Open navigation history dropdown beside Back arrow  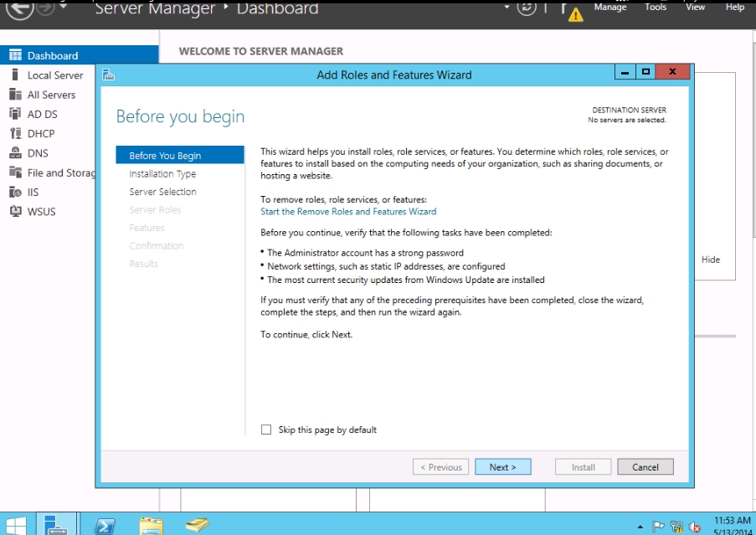tap(63, 7)
